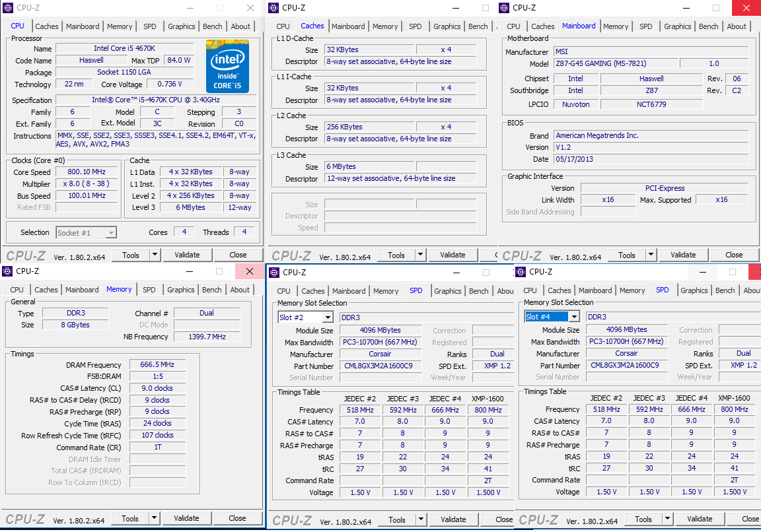Click the Manufacturer Corsair field in Slot #4 window

point(626,354)
